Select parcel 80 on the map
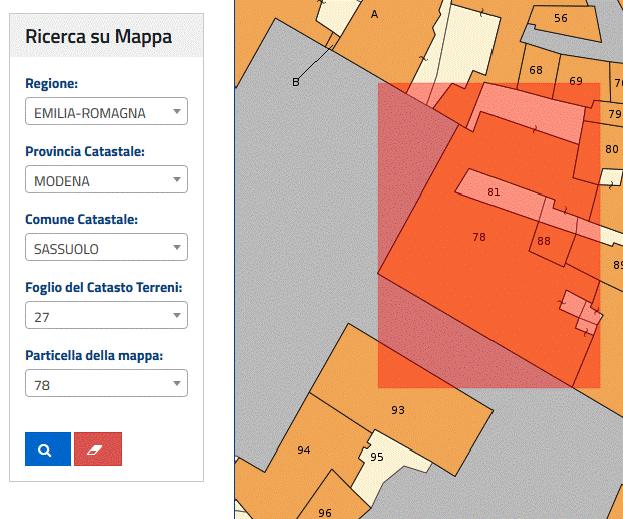The image size is (623, 519). click(610, 149)
